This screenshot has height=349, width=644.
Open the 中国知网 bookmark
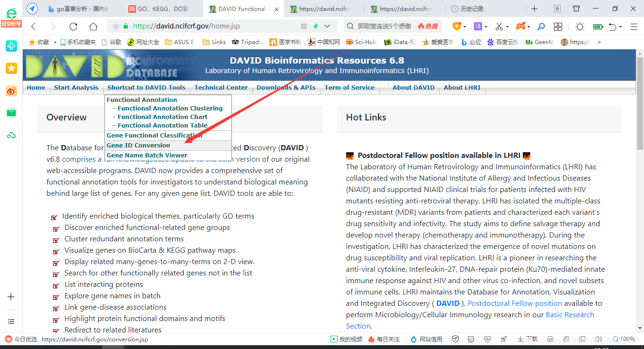(324, 42)
